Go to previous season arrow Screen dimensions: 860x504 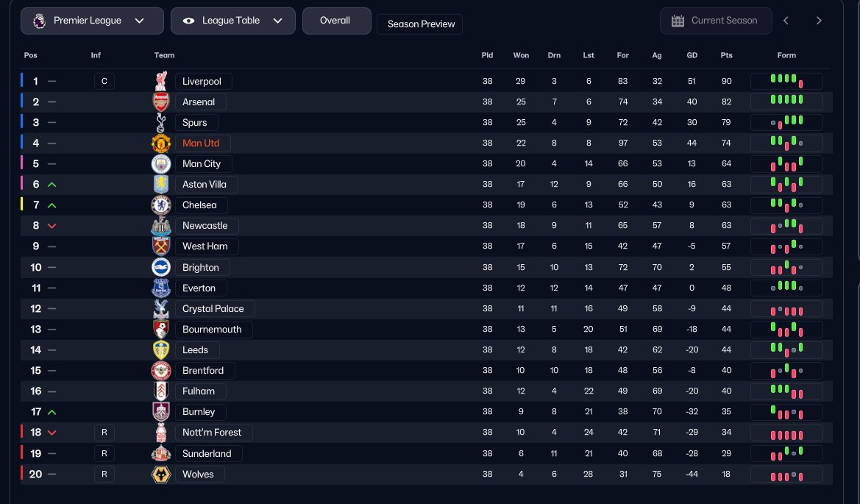pos(786,21)
